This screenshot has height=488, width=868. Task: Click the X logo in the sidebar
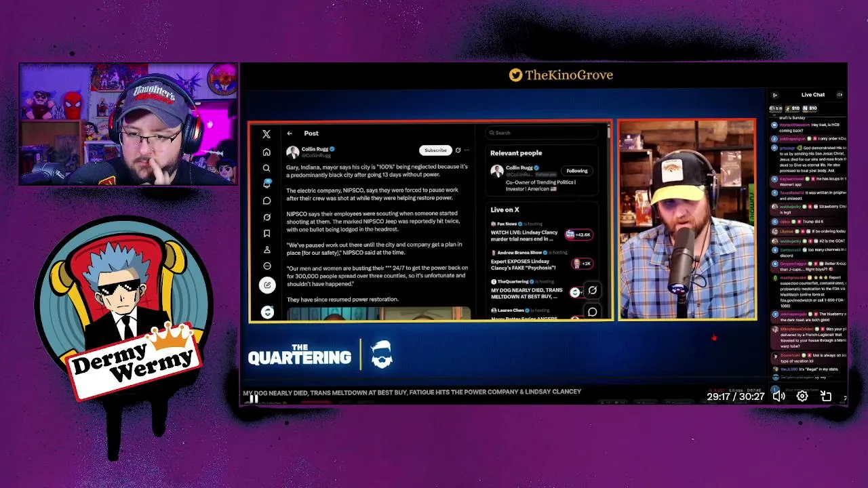267,135
